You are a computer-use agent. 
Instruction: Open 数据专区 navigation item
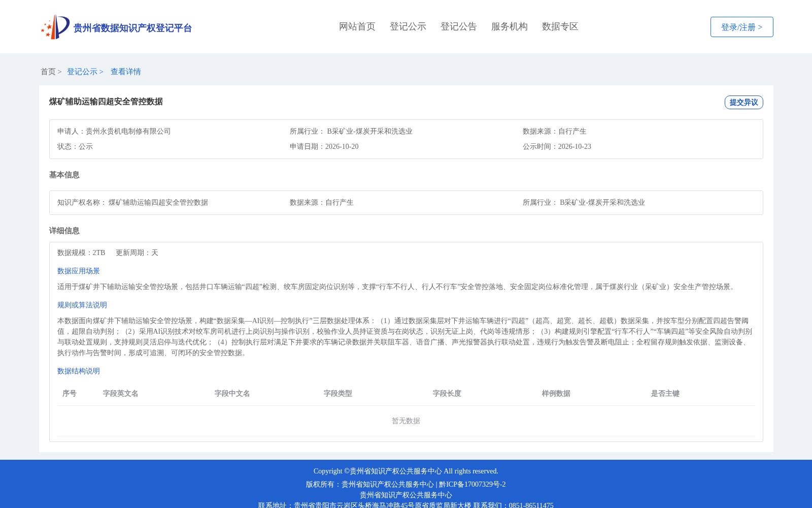(560, 26)
